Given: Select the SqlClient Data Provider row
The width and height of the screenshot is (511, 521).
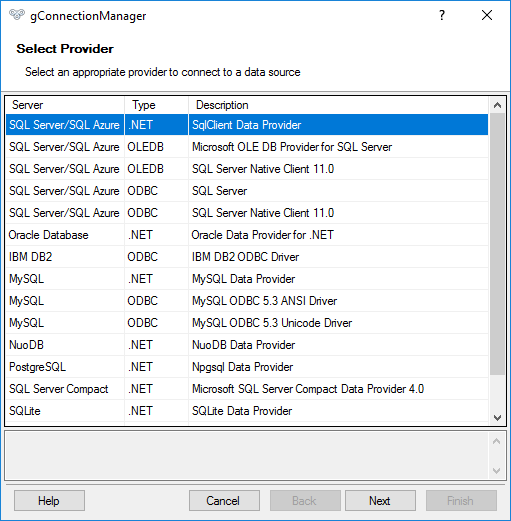Looking at the screenshot, I should [247, 125].
